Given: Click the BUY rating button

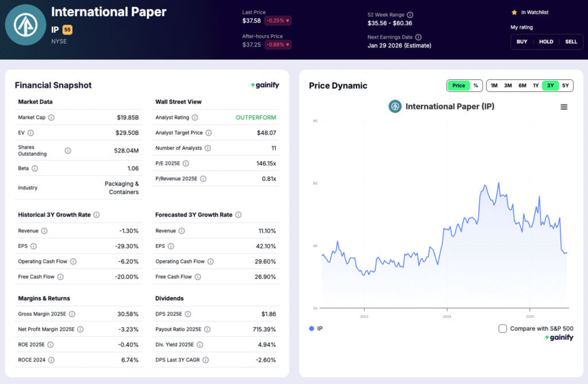Looking at the screenshot, I should [522, 41].
